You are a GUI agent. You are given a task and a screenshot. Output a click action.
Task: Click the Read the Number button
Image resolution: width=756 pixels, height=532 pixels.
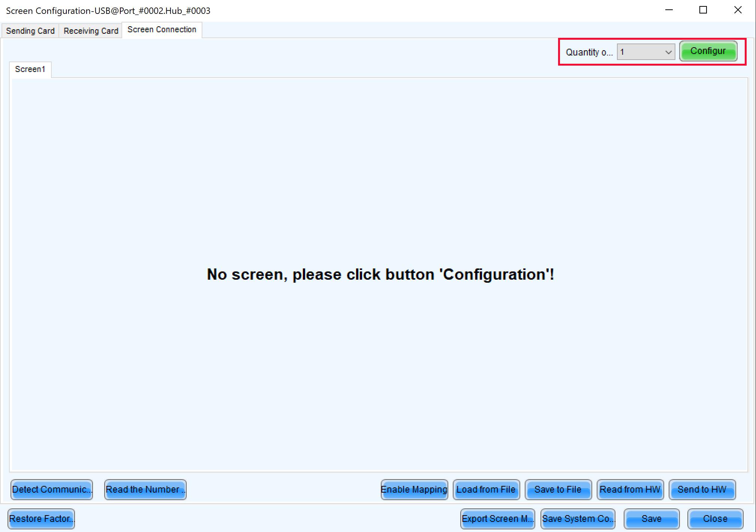point(145,490)
